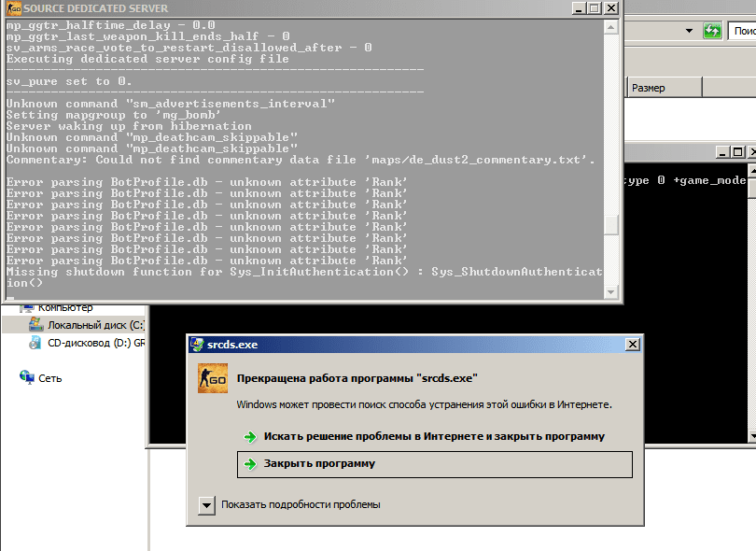The height and width of the screenshot is (551, 756).
Task: Minimize the black command prompt window behind
Action: tap(722, 152)
